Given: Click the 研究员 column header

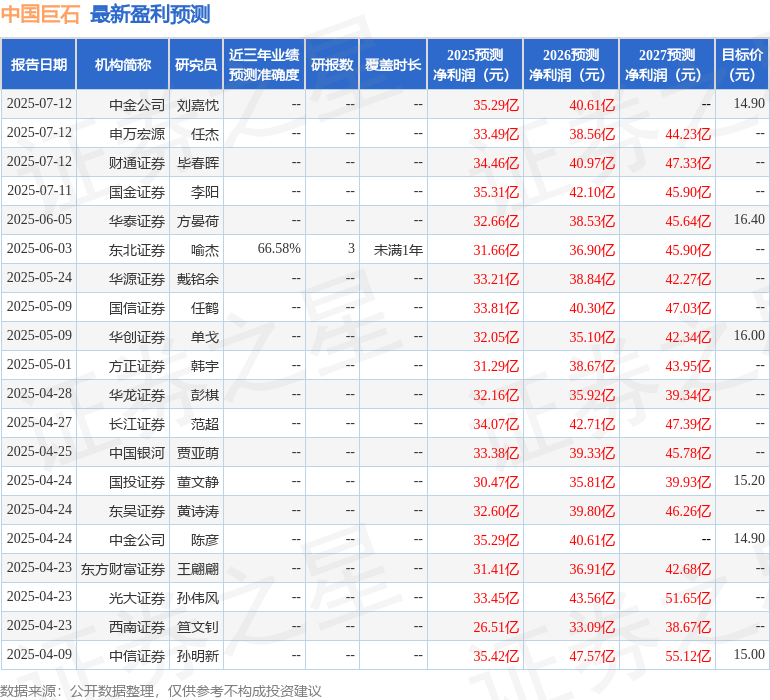Looking at the screenshot, I should tap(195, 65).
